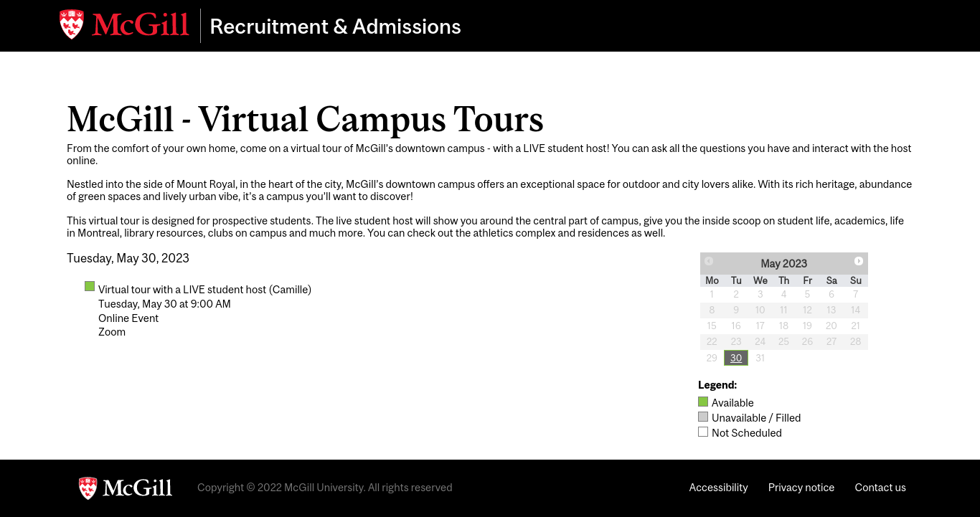Click the 'Tuesday, May 30, 2023' date heading
Image resolution: width=980 pixels, height=517 pixels.
click(x=128, y=258)
